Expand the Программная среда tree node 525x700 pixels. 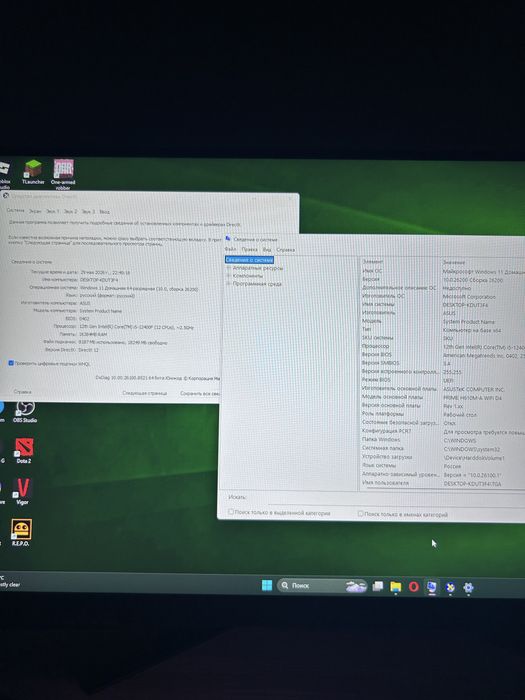pos(229,284)
